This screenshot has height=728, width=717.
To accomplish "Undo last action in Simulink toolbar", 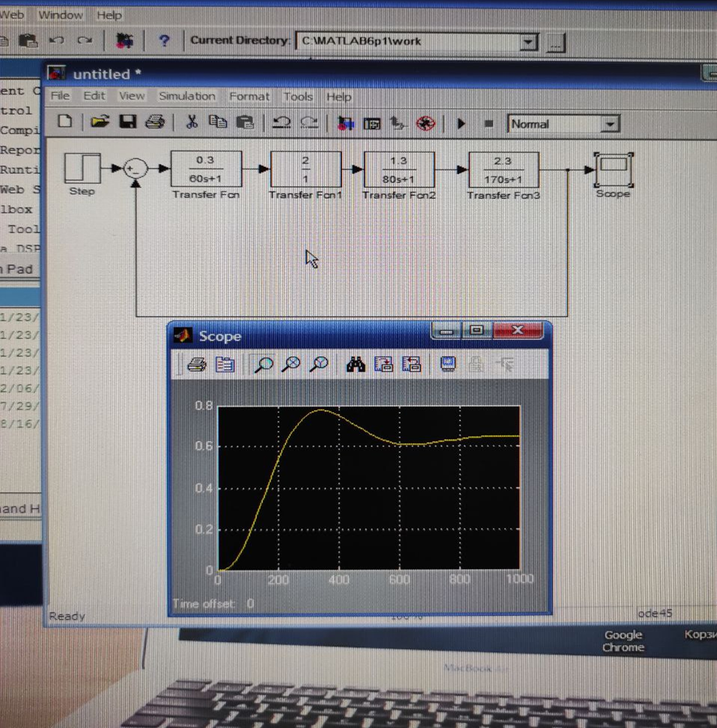I will tap(281, 123).
